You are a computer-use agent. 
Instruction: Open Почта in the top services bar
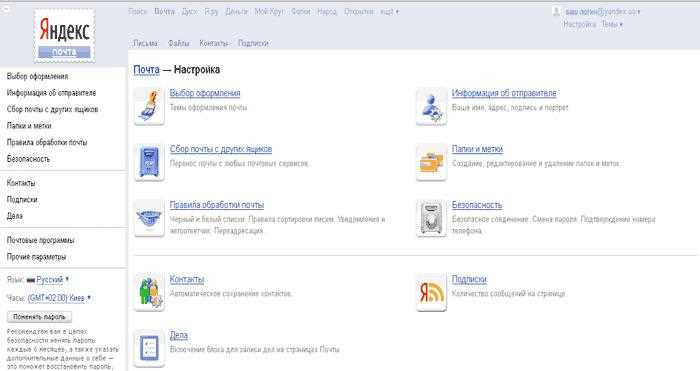[x=164, y=12]
